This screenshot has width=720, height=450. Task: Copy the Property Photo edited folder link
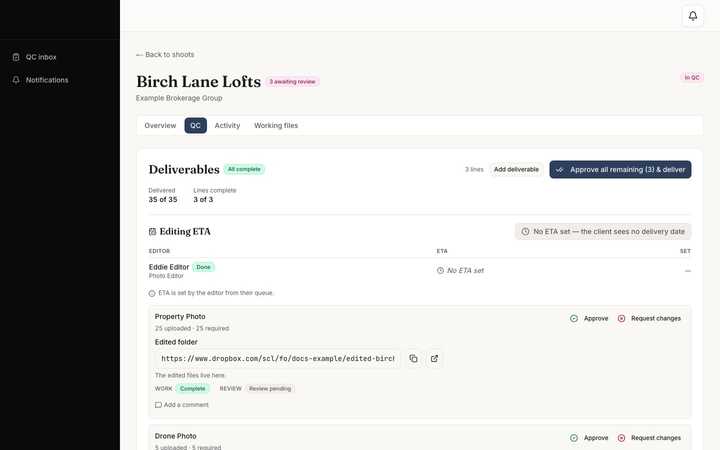click(413, 359)
